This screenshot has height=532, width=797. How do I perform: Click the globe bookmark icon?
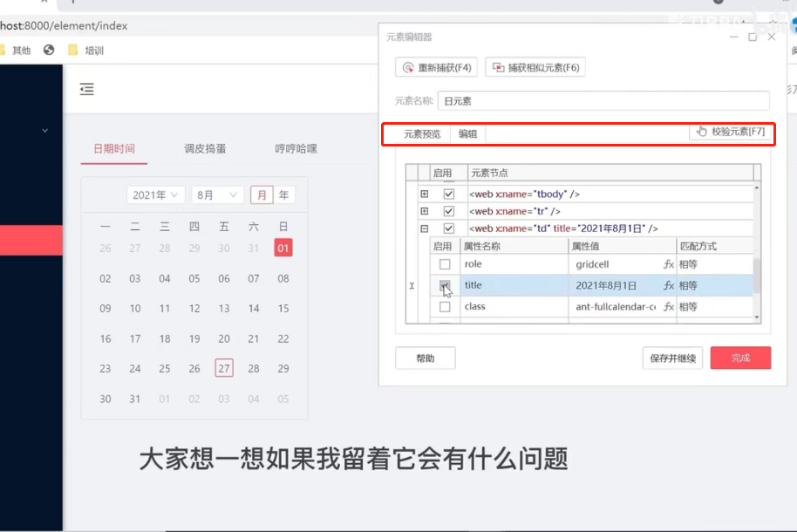pyautogui.click(x=49, y=50)
